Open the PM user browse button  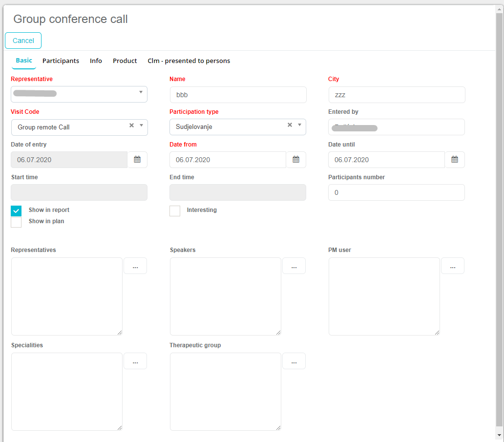pyautogui.click(x=453, y=266)
